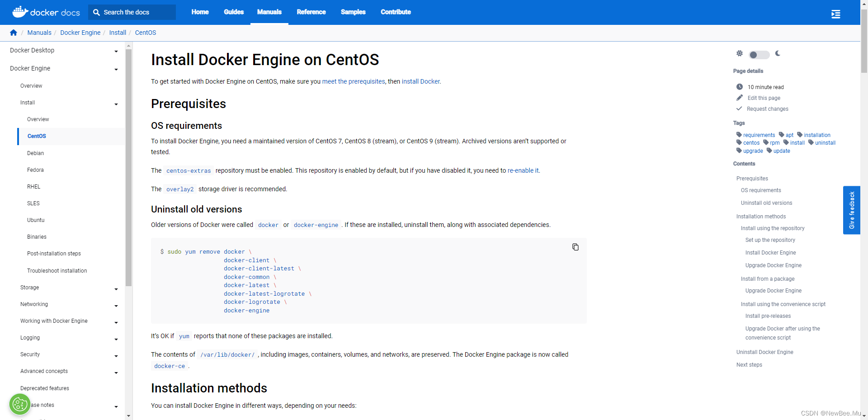Open the Reference nav tab

click(311, 12)
